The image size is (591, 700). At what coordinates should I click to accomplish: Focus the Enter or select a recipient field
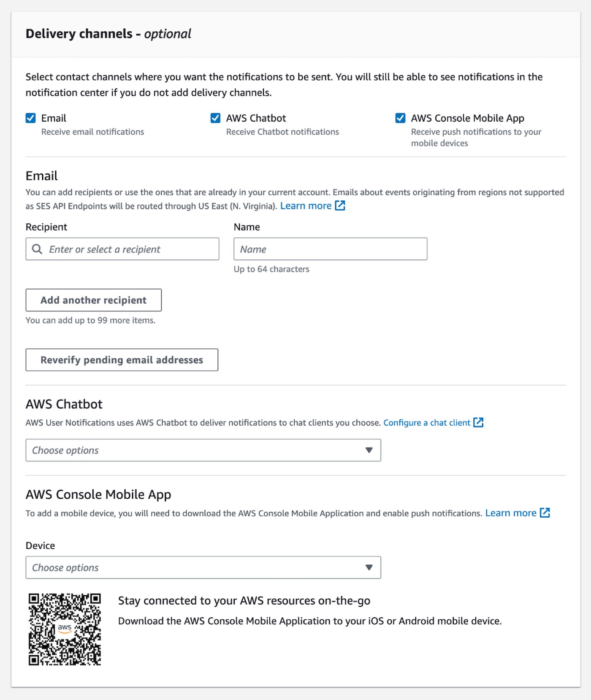point(122,249)
